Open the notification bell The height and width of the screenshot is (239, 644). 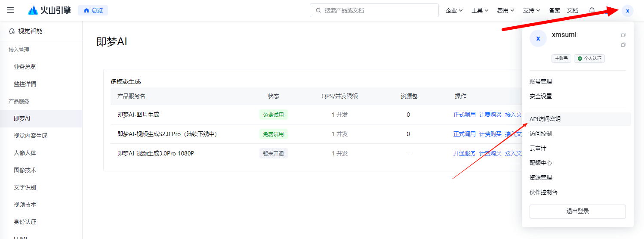[x=592, y=10]
